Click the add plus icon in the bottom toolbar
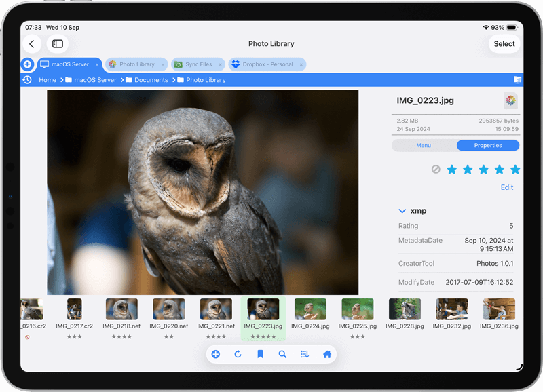The width and height of the screenshot is (543, 392). click(216, 354)
